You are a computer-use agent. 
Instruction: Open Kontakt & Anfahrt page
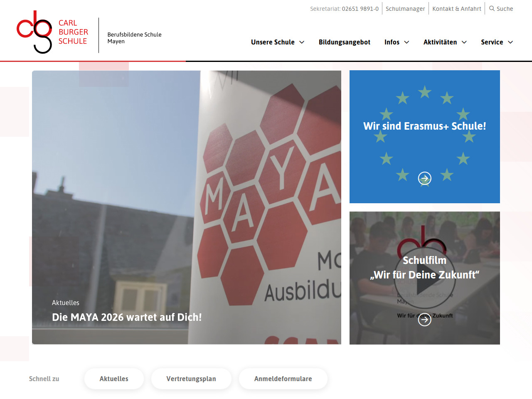pyautogui.click(x=457, y=9)
